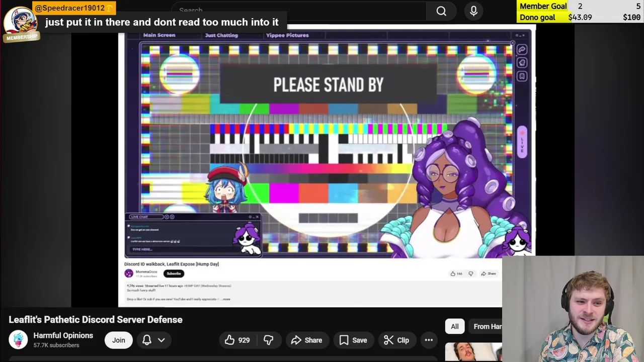The width and height of the screenshot is (644, 362).
Task: Click the 57.7K subscribers text
Action: click(56, 345)
